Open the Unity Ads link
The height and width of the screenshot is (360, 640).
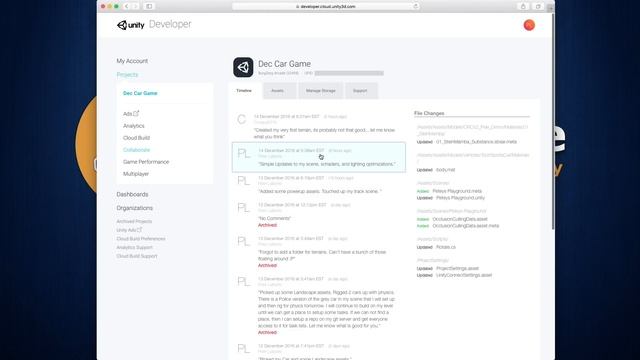pyautogui.click(x=126, y=230)
